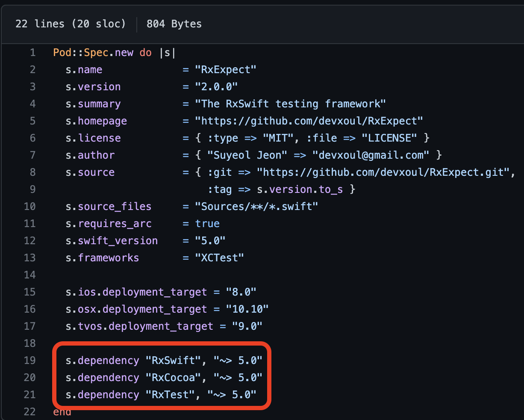Screen dimensions: 524x420
Task: Click the "s.ios.deployment_target" property
Action: pos(136,292)
